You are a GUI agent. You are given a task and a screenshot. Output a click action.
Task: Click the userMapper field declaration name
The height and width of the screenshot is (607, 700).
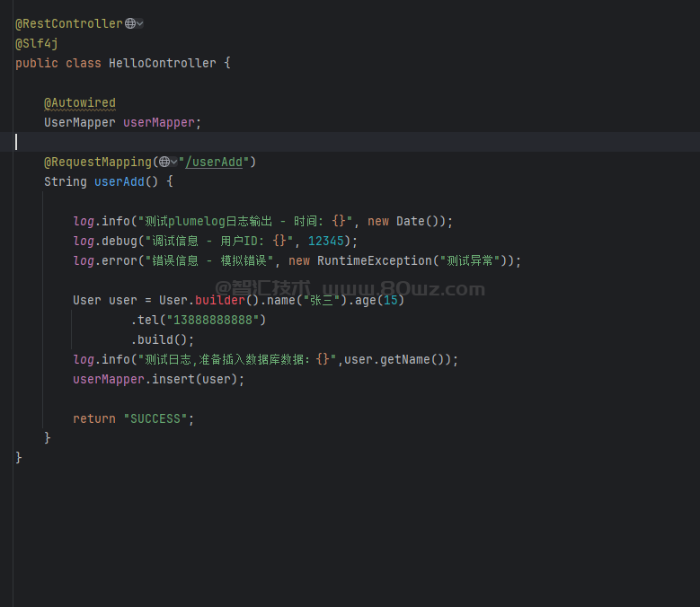tap(158, 122)
